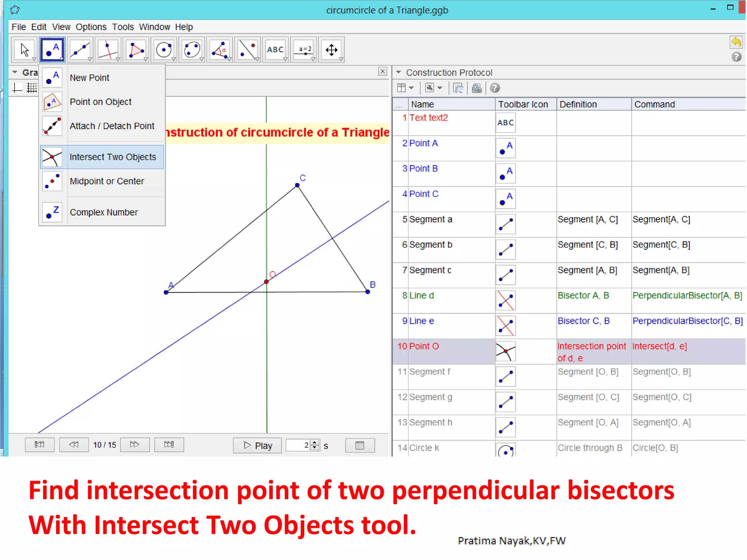Image resolution: width=747 pixels, height=560 pixels.
Task: Open the protocol columns dropdown
Action: 405,88
